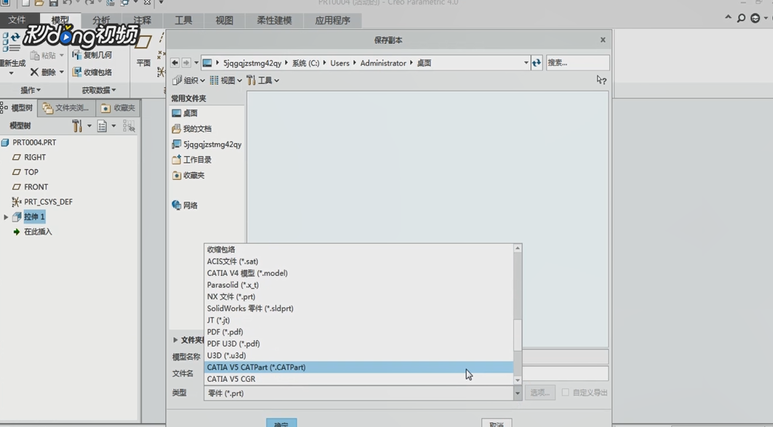Image resolution: width=773 pixels, height=427 pixels.
Task: Click the type list scroll-down arrow
Action: [x=517, y=380]
